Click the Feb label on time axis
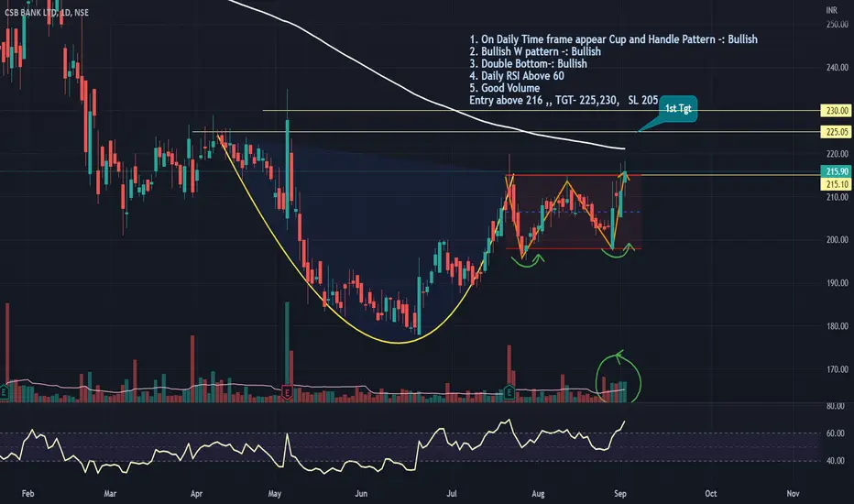 click(27, 494)
